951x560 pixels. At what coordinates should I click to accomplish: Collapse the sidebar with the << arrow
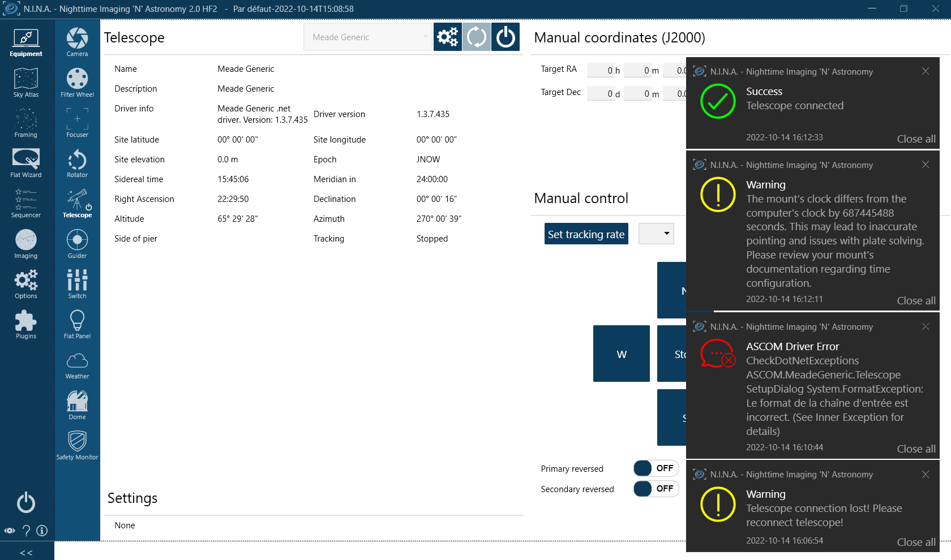click(27, 553)
